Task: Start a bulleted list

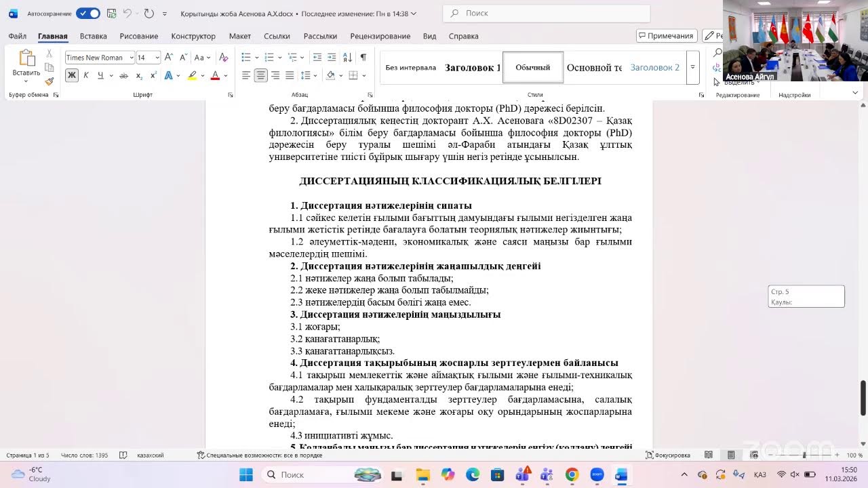Action: coord(246,58)
